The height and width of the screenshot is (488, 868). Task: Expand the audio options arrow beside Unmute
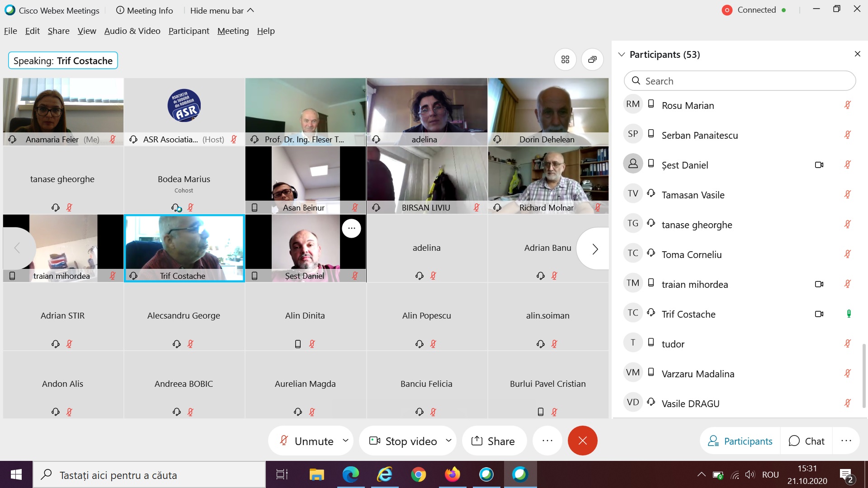point(346,440)
